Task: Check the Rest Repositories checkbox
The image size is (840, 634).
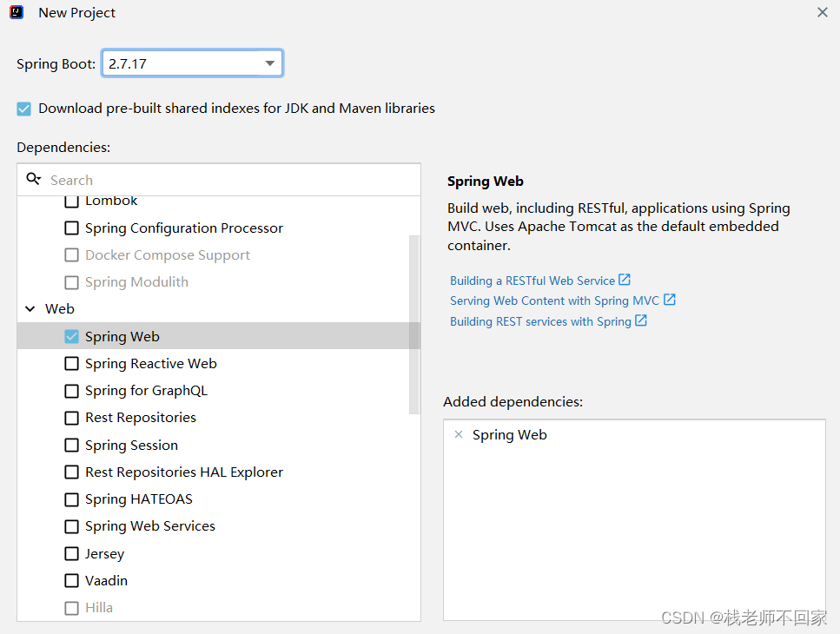Action: (x=71, y=418)
